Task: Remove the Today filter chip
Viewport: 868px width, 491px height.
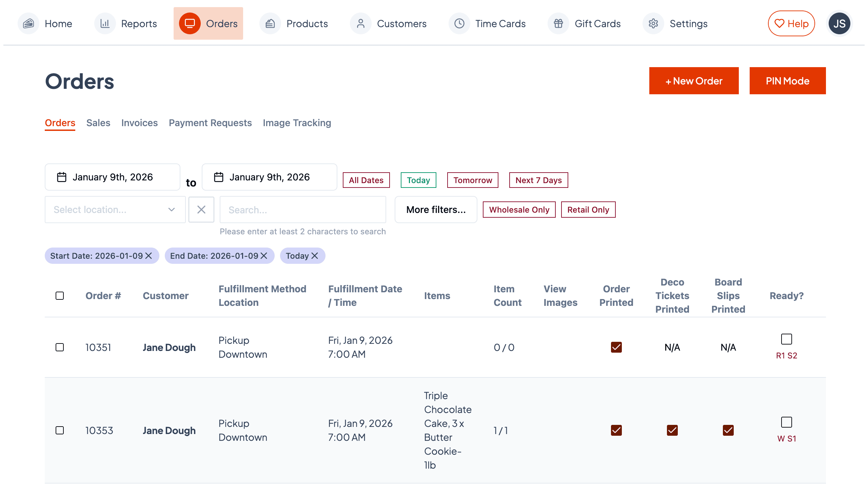Action: point(315,256)
